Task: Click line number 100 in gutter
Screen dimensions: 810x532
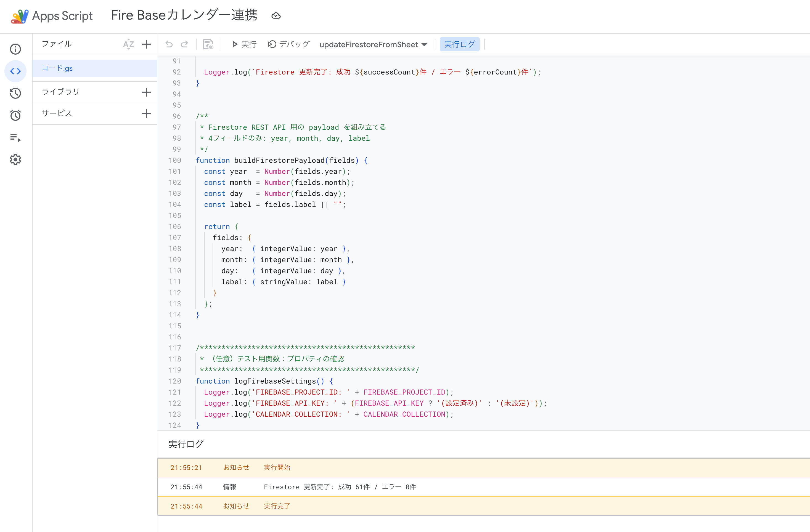Action: coord(175,160)
